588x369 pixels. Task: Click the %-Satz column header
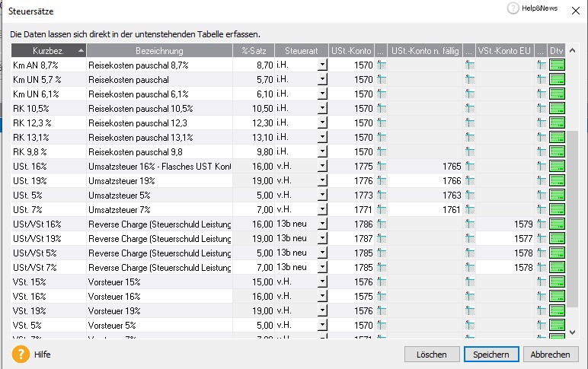point(253,50)
